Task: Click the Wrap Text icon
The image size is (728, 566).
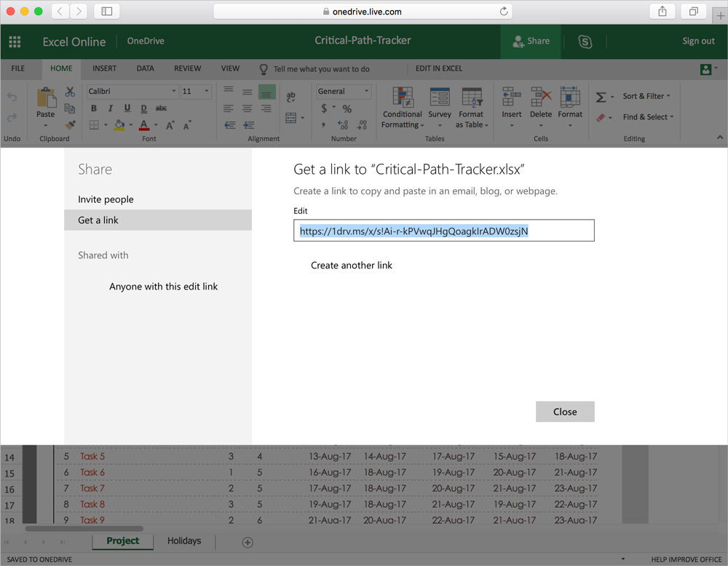Action: 291,97
